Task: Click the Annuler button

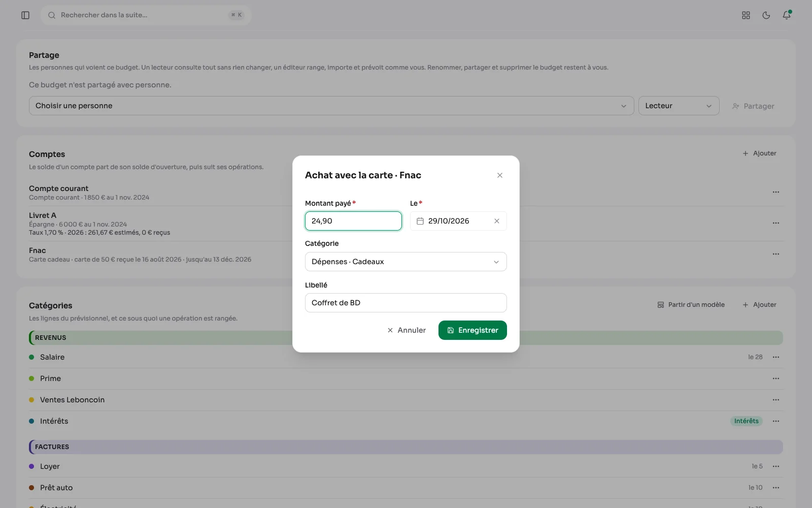Action: (x=407, y=330)
